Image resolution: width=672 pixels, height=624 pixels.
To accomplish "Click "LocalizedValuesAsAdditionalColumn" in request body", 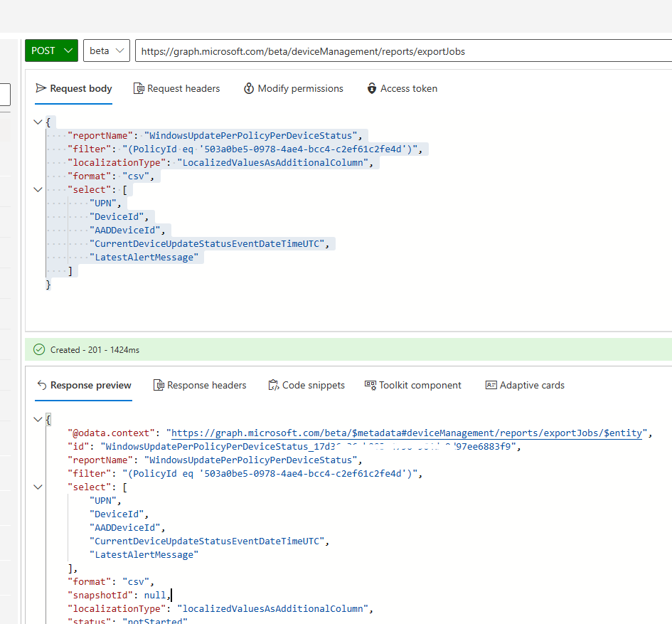I will [273, 163].
